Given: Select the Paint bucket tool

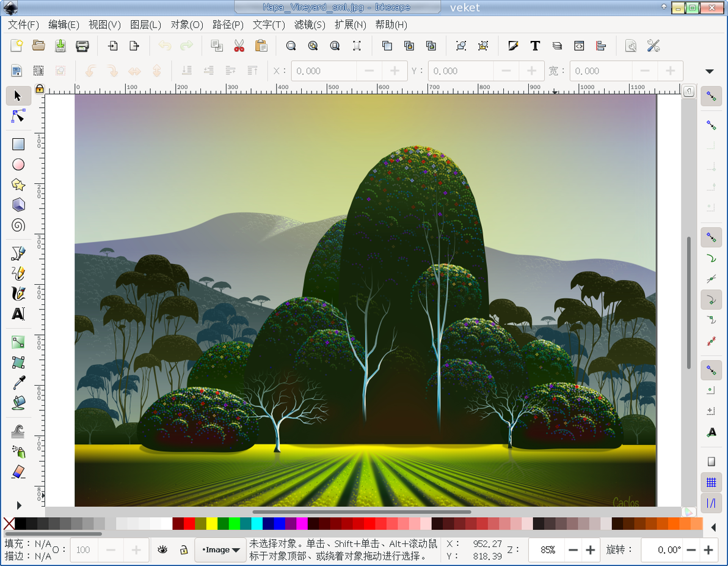Looking at the screenshot, I should (x=18, y=403).
